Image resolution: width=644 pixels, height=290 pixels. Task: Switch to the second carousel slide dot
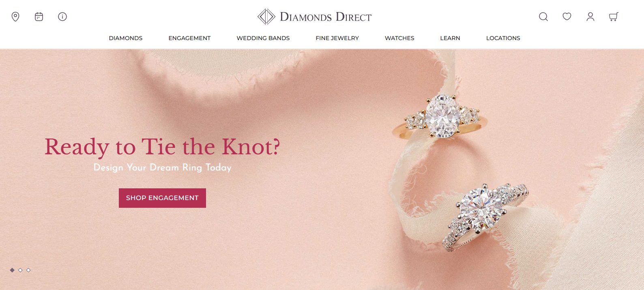click(20, 270)
